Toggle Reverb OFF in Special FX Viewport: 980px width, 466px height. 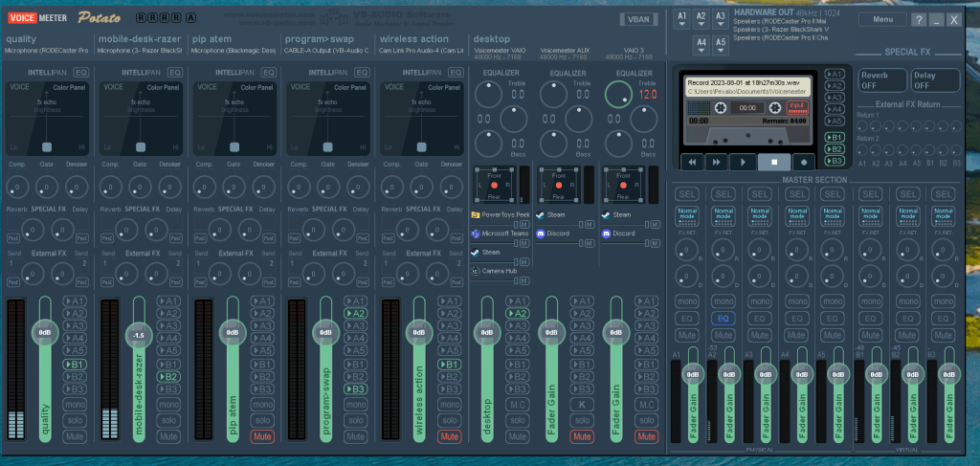tap(882, 80)
